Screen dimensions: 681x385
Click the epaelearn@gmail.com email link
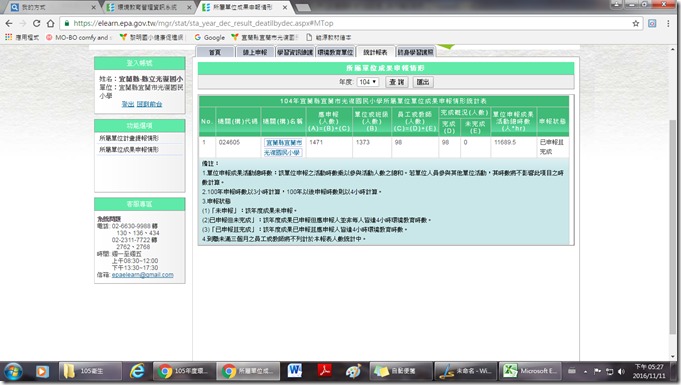coord(142,275)
